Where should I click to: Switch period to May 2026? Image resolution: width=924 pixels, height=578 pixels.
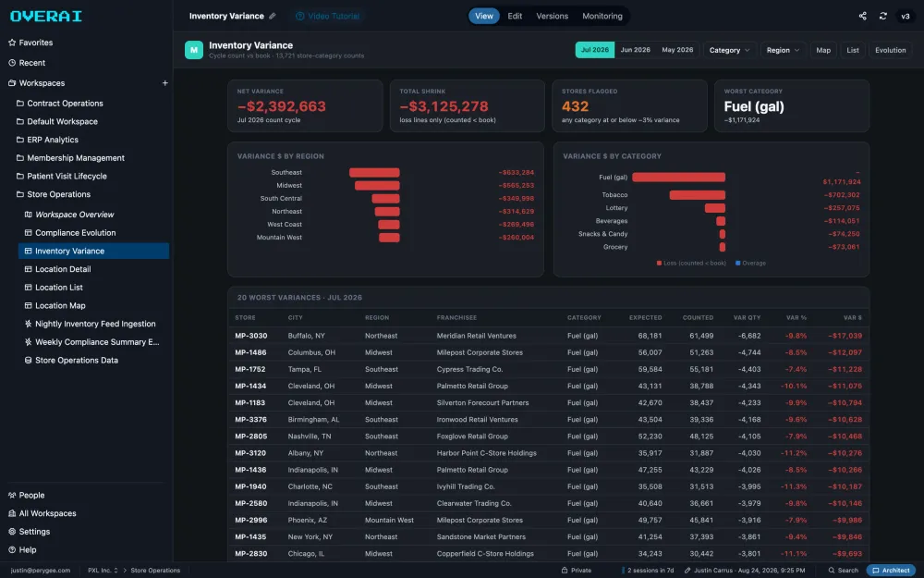coord(677,50)
